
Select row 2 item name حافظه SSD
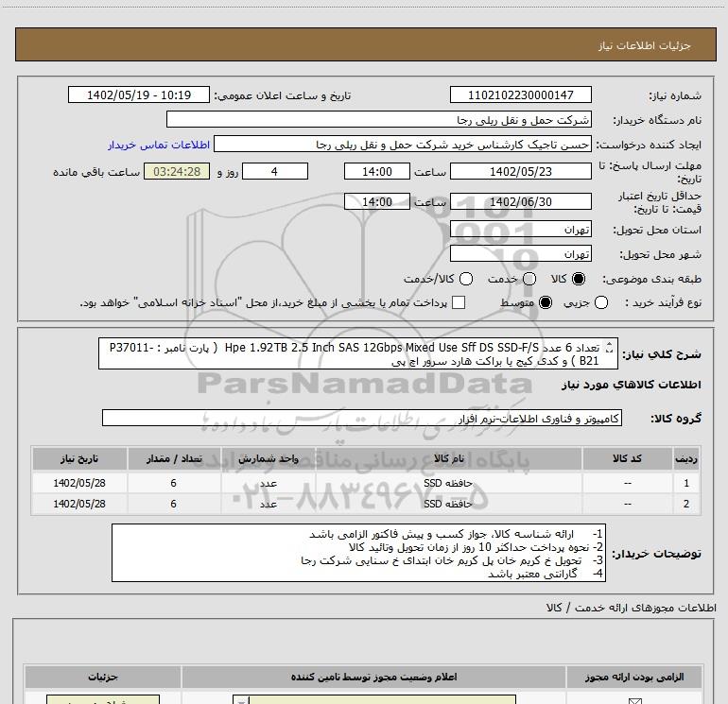tap(448, 504)
